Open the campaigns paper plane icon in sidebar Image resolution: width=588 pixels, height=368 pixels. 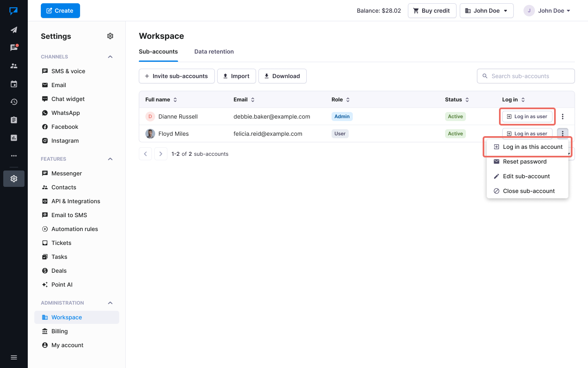(14, 30)
